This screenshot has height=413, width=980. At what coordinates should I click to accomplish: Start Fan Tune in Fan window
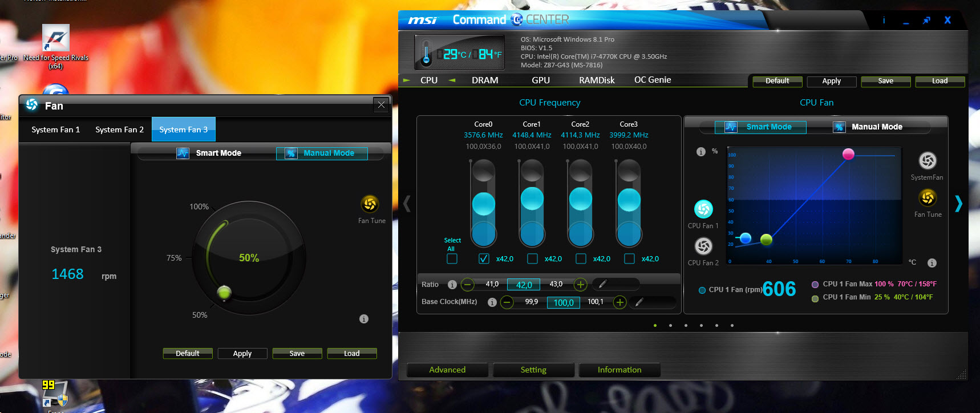click(370, 204)
